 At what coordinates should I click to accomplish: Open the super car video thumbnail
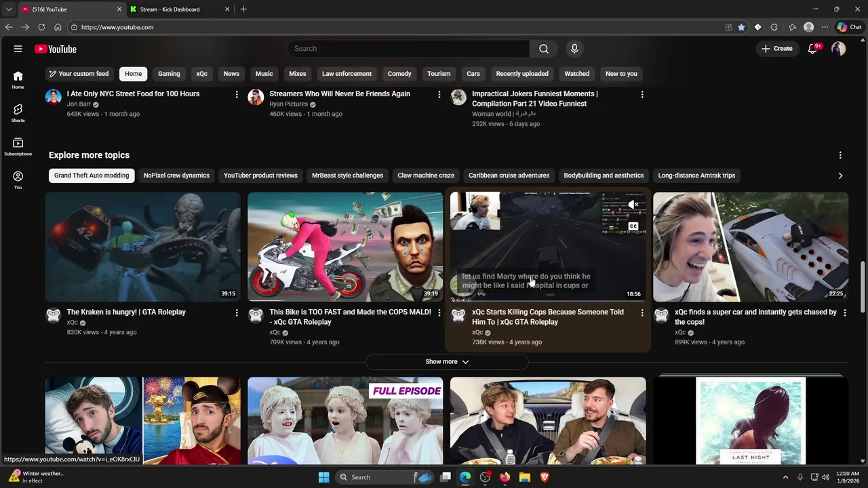[x=751, y=247]
